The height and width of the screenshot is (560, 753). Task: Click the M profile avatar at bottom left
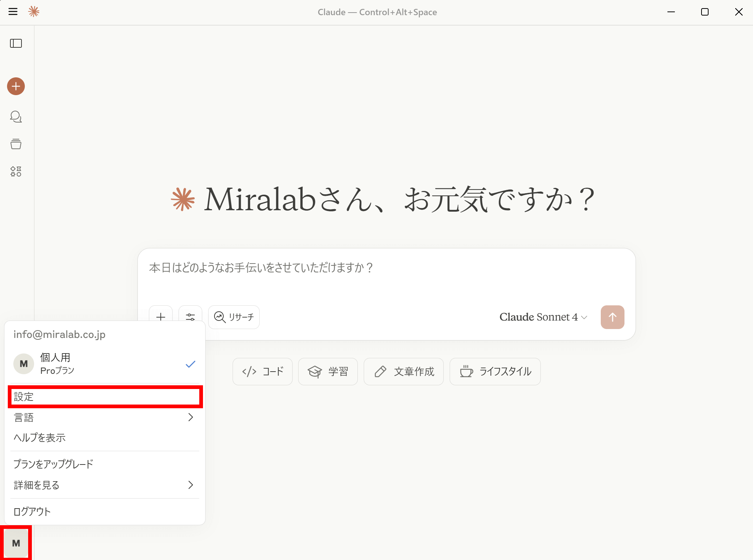coord(16,543)
